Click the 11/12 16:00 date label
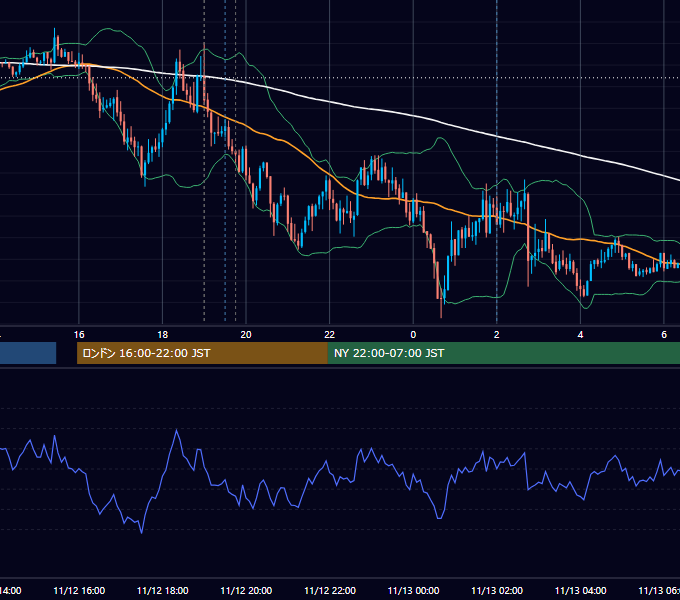 79,590
